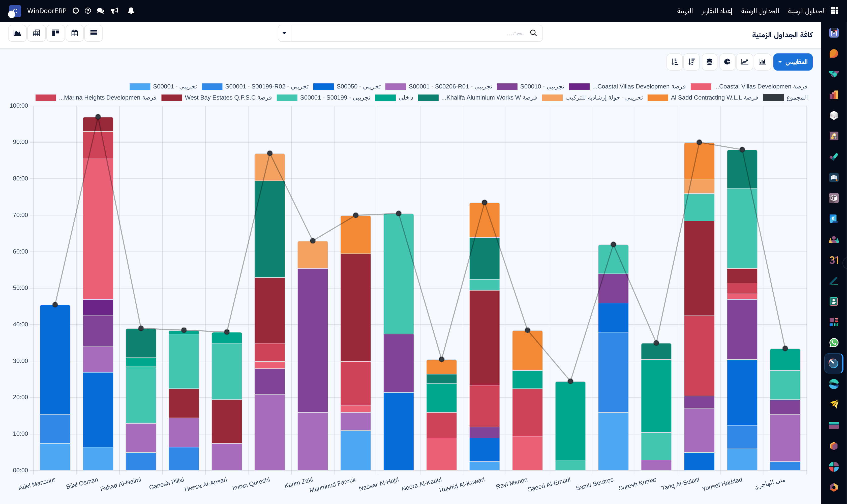Open the التهيئة menu

[x=685, y=11]
